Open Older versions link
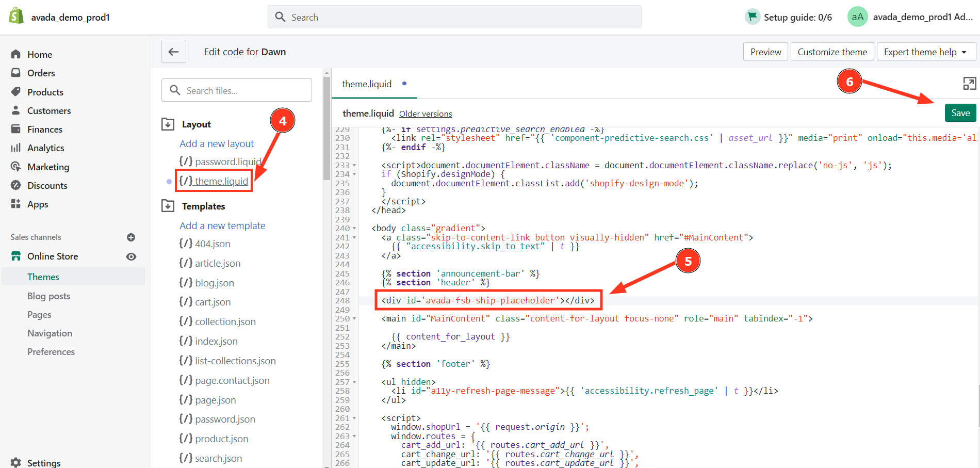Image resolution: width=980 pixels, height=468 pixels. (x=426, y=114)
